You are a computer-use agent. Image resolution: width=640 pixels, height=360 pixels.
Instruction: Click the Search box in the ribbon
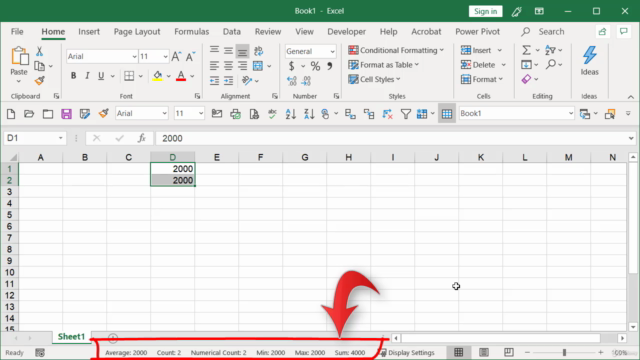click(x=543, y=32)
